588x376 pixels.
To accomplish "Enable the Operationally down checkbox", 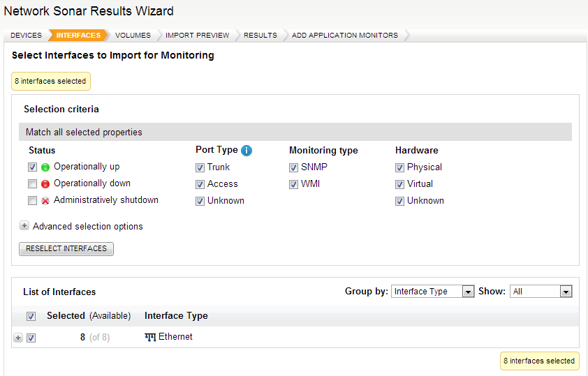I will tap(32, 184).
